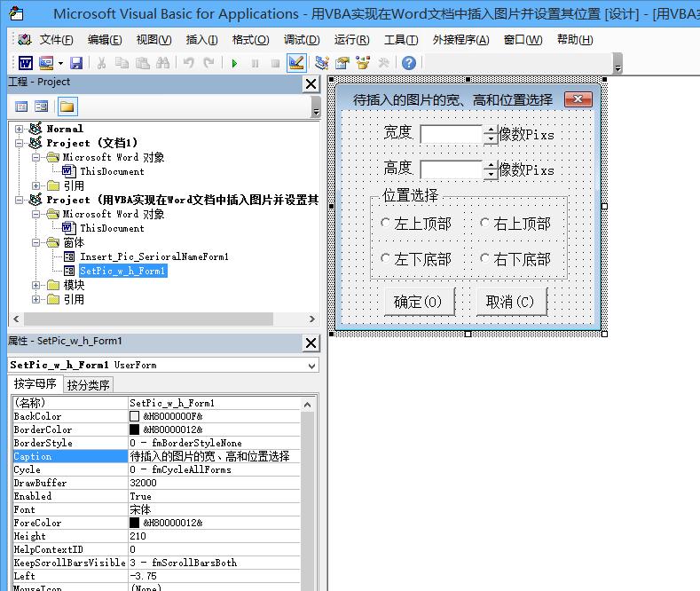The height and width of the screenshot is (591, 700).
Task: Click the Redo arrow icon
Action: tap(208, 63)
